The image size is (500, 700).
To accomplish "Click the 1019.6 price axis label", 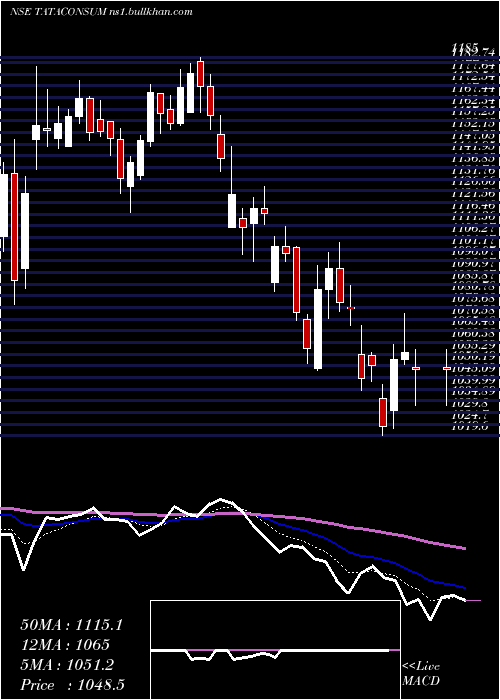I will (471, 426).
